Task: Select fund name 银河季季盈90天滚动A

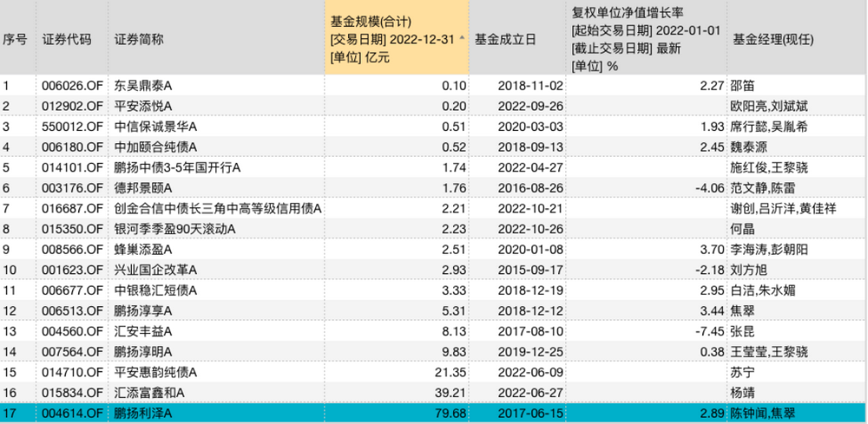Action: point(175,229)
